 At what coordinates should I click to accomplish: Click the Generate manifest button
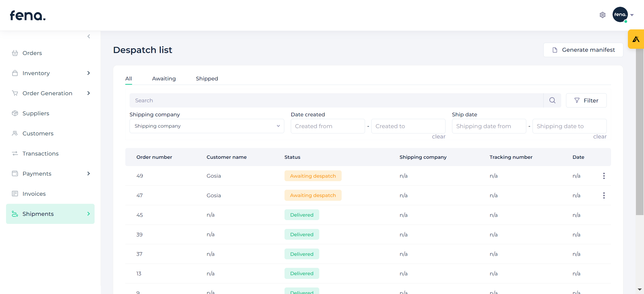click(x=583, y=50)
